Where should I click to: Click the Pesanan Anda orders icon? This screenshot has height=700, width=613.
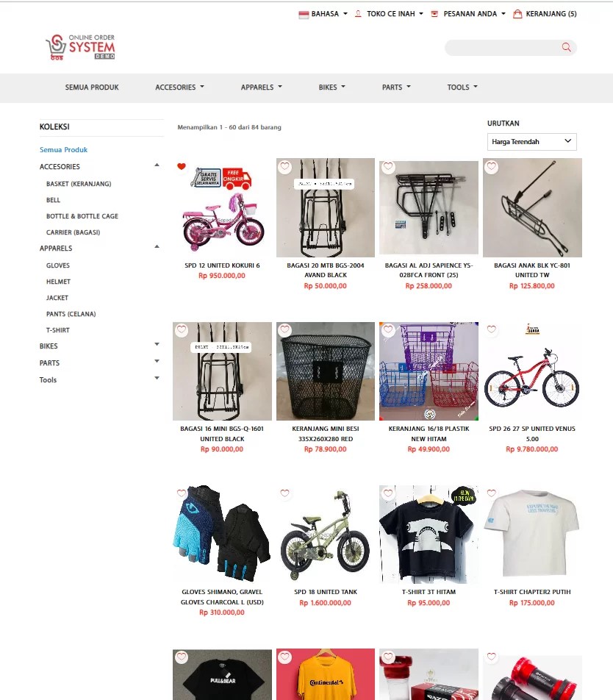click(434, 14)
